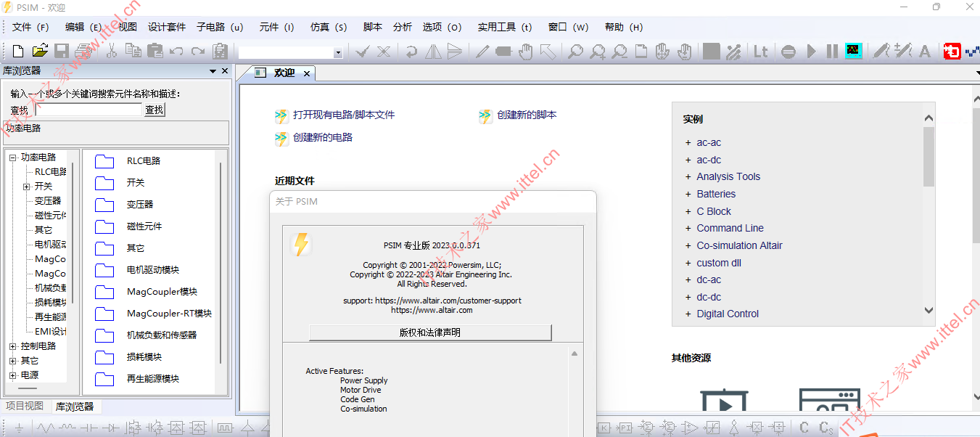The height and width of the screenshot is (437, 980).
Task: Expand the Batteries examples entry
Action: 688,194
